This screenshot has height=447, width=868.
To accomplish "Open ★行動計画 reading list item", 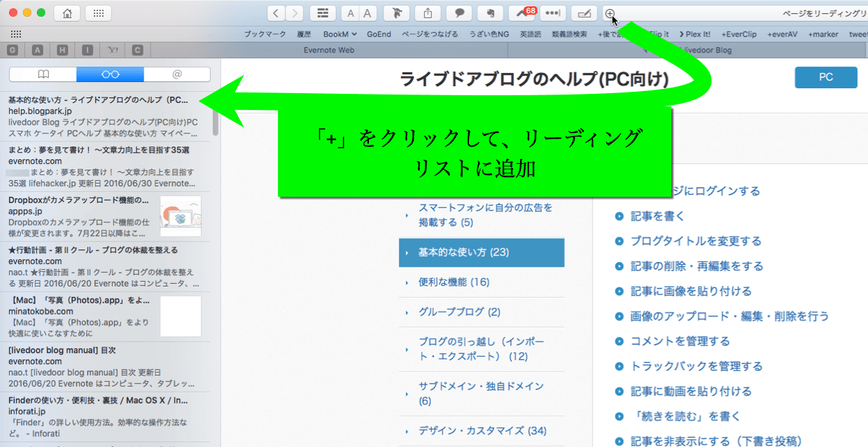I will click(105, 266).
